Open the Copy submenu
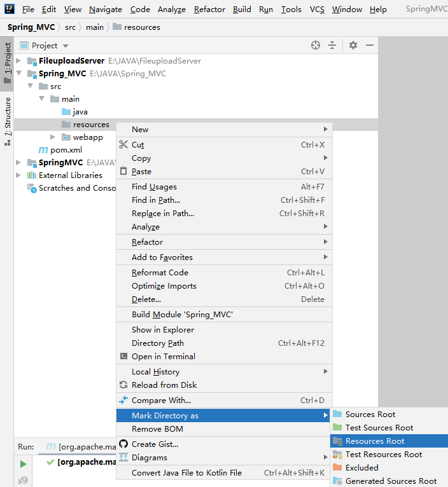 [224, 158]
